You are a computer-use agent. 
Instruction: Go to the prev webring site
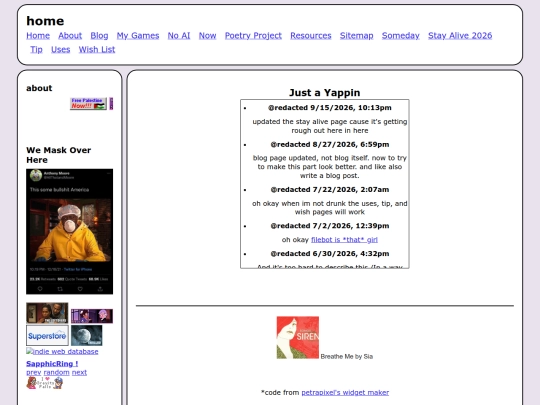point(34,372)
